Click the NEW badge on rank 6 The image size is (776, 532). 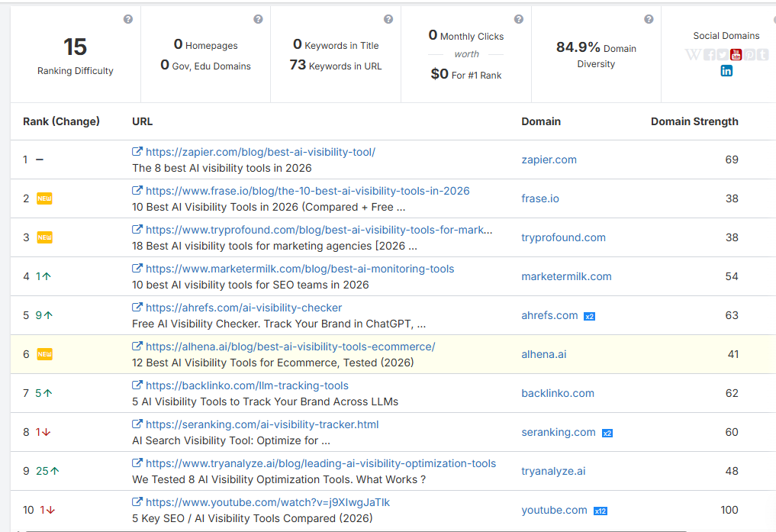click(x=44, y=354)
